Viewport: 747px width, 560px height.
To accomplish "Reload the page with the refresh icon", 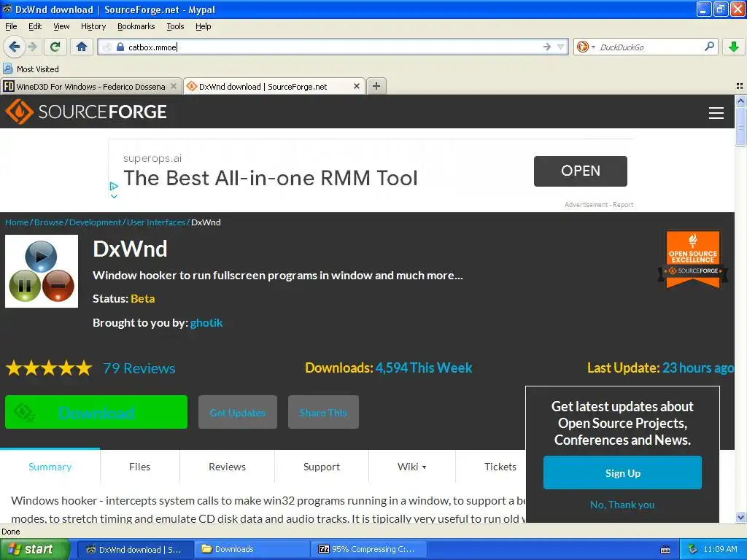I will pyautogui.click(x=55, y=47).
